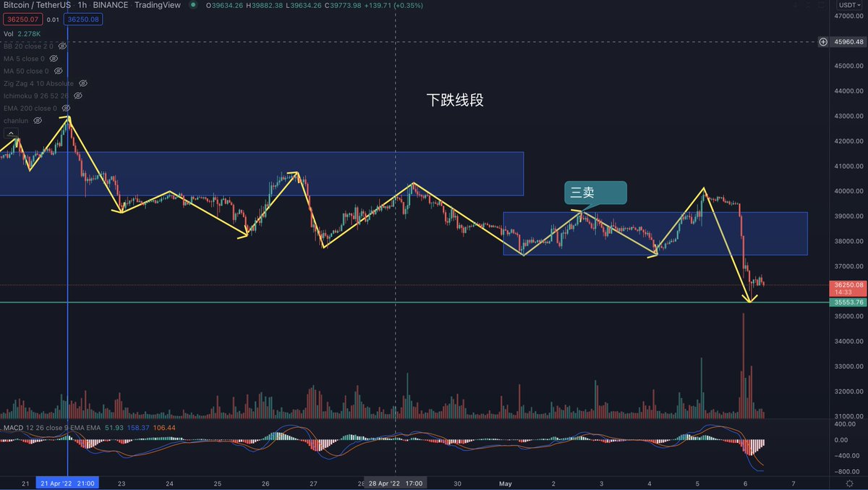The height and width of the screenshot is (490, 868).
Task: Select the EMA 200 close legend label
Action: [x=30, y=108]
